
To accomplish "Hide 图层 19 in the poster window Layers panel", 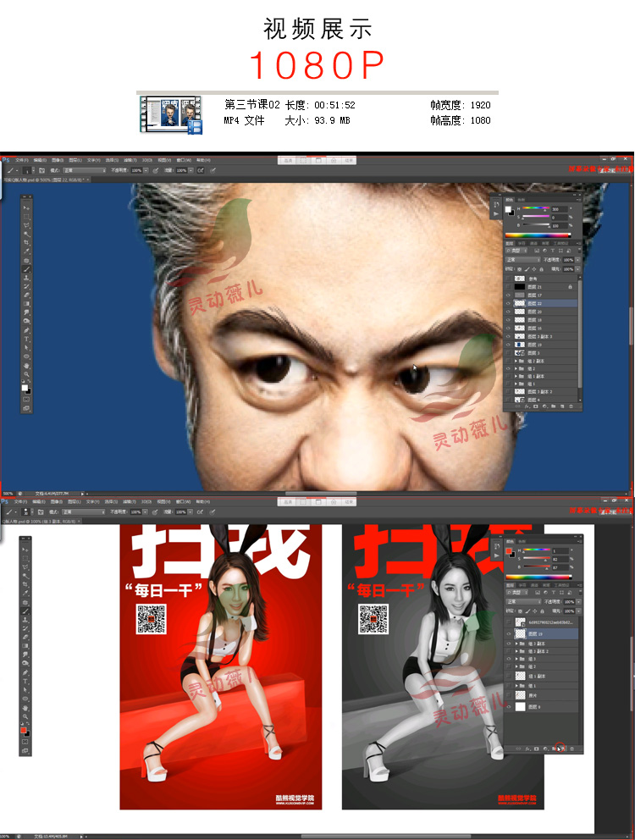I will (x=509, y=633).
